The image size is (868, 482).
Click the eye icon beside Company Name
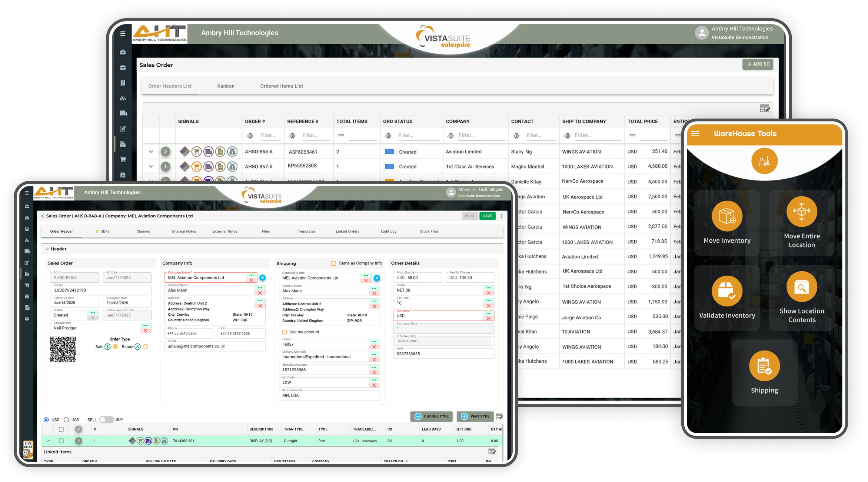[263, 277]
